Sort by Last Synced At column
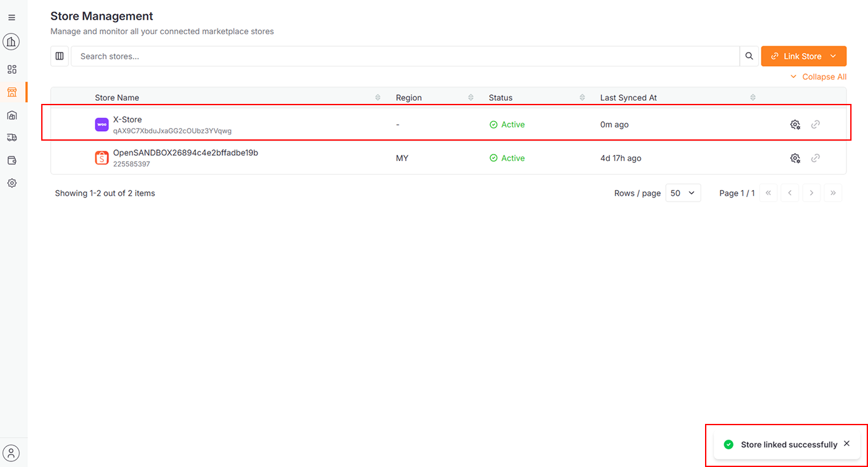The width and height of the screenshot is (868, 467). (x=753, y=98)
